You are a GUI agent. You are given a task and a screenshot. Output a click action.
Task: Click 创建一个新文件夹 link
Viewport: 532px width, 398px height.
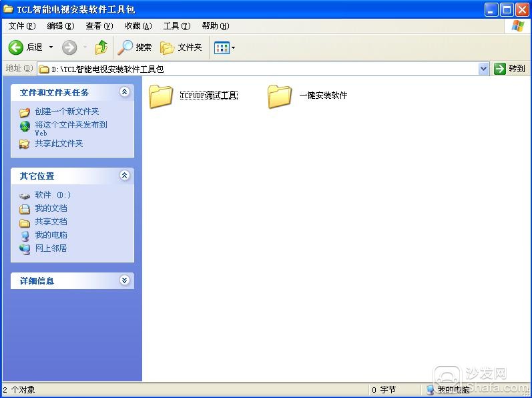(x=67, y=112)
